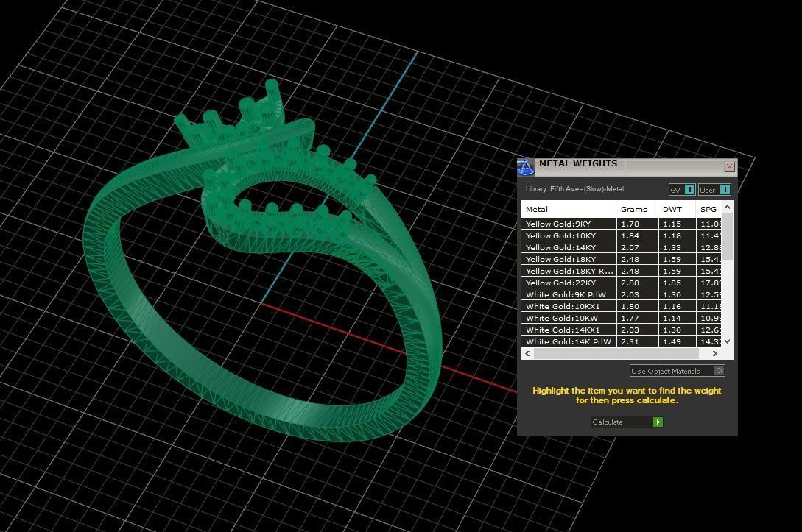This screenshot has width=802, height=532.
Task: Select the Yellow Gold:18KY R... row
Action: 622,271
